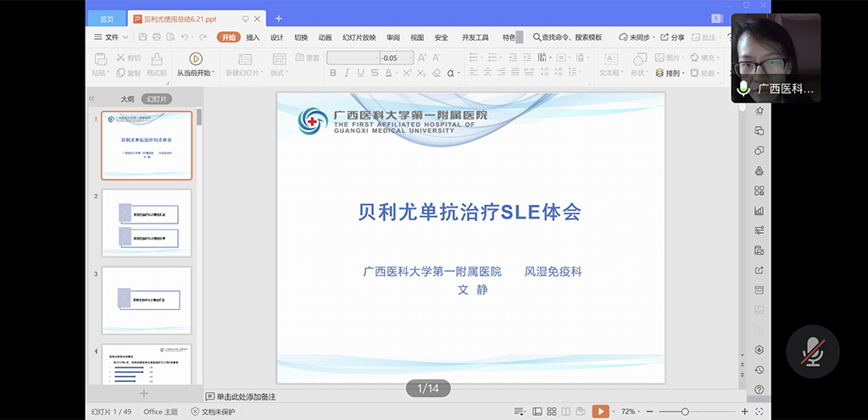Click the slide sorter grid view icon

tap(551, 412)
